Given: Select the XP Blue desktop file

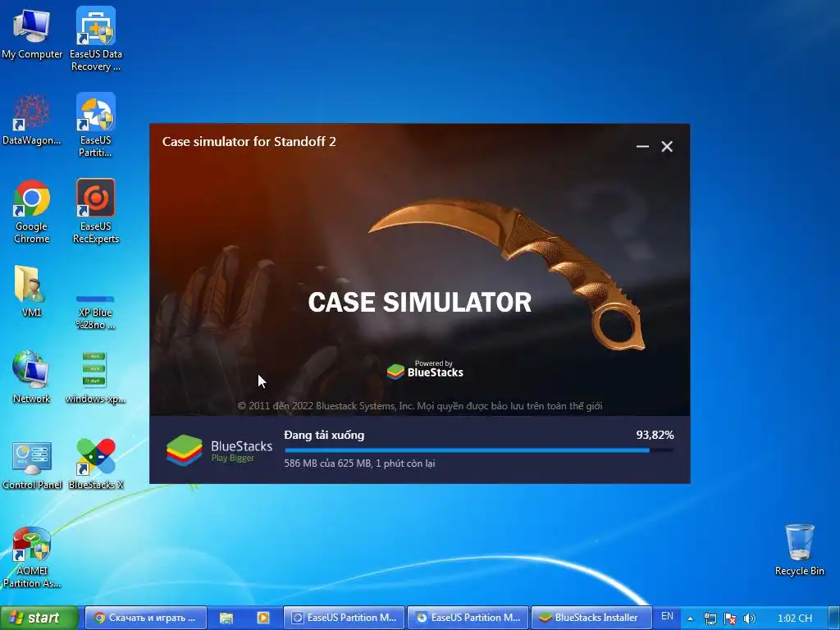Looking at the screenshot, I should point(95,312).
